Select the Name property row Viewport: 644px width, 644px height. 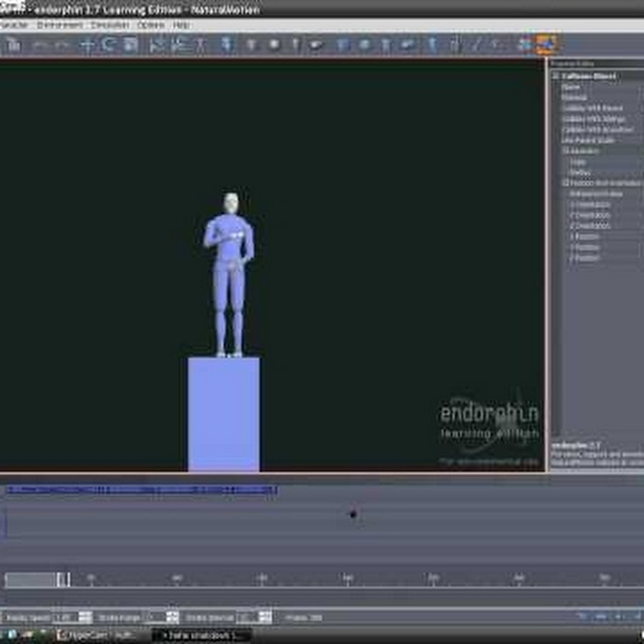pyautogui.click(x=602, y=87)
